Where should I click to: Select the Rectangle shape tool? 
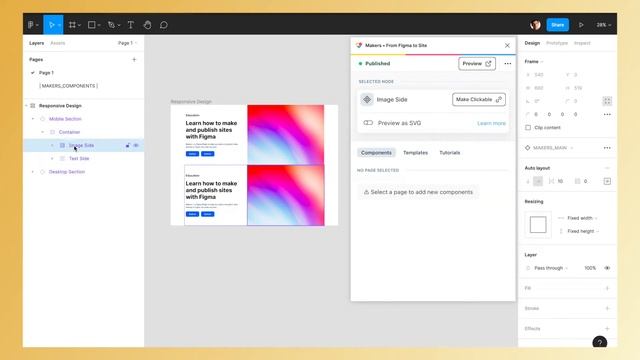[x=92, y=25]
